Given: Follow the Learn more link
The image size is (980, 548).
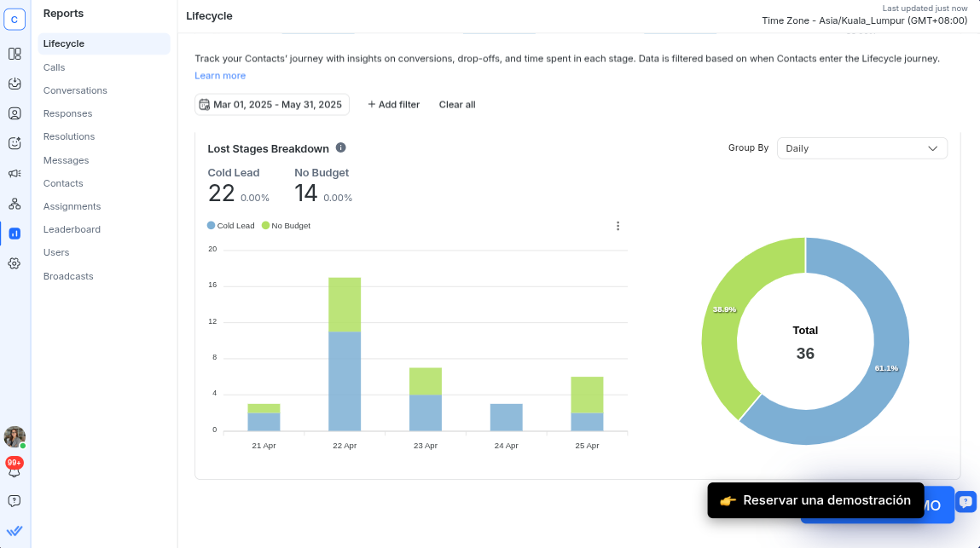Looking at the screenshot, I should click(220, 76).
